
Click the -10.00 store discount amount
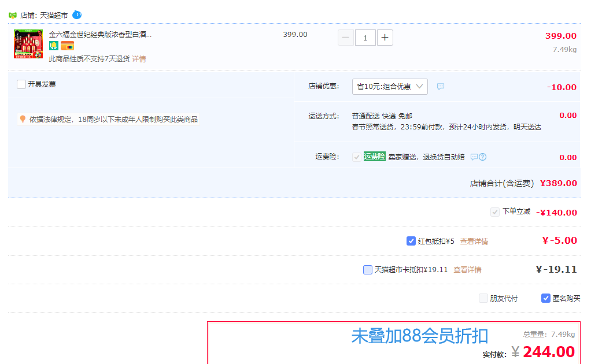tap(562, 87)
